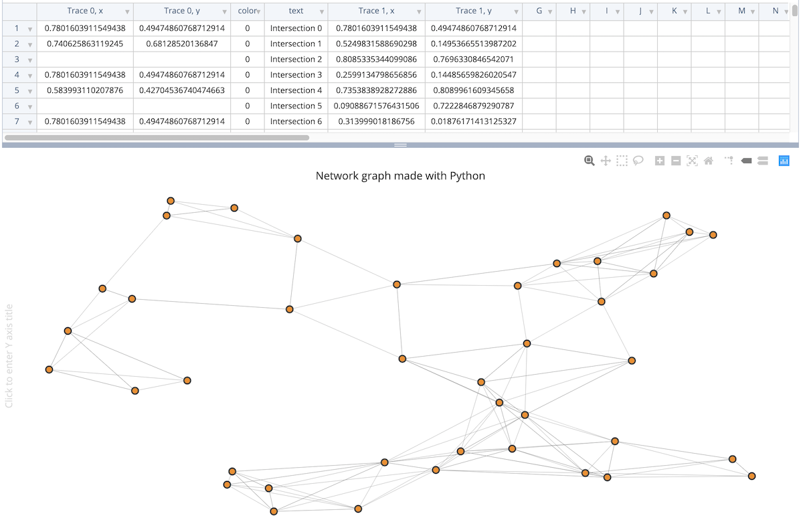Toggle spike lines icon
The height and width of the screenshot is (532, 803).
coord(730,161)
